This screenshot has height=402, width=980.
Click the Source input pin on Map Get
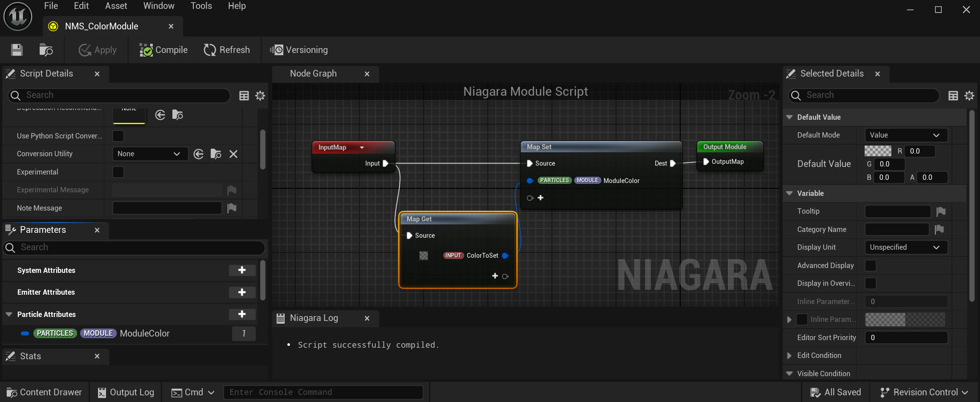pyautogui.click(x=409, y=236)
